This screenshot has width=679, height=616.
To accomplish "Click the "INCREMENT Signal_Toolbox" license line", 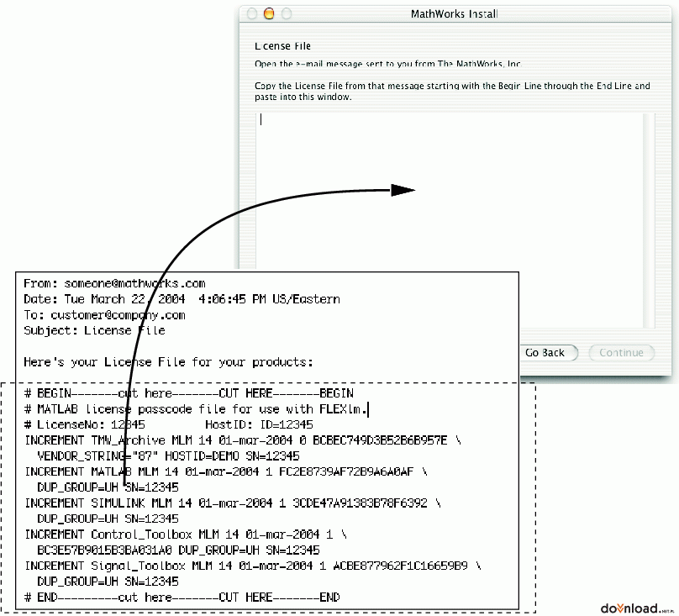I will coord(253,566).
